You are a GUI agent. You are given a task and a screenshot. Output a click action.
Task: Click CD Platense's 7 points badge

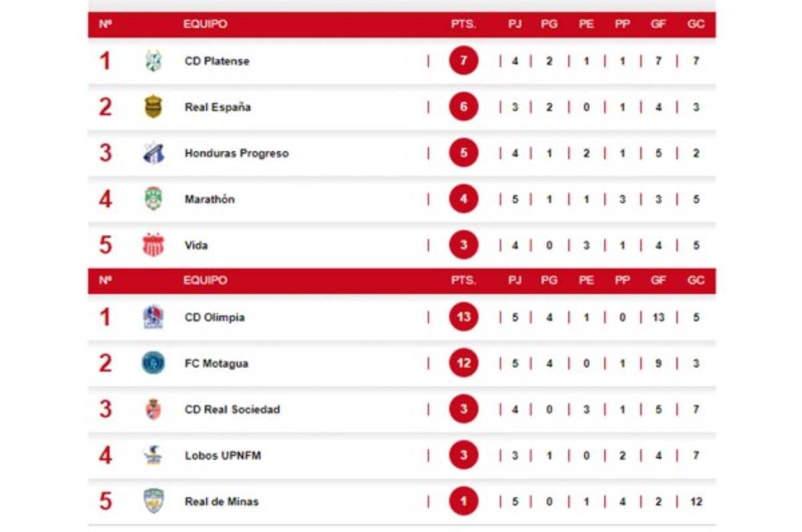[x=464, y=61]
